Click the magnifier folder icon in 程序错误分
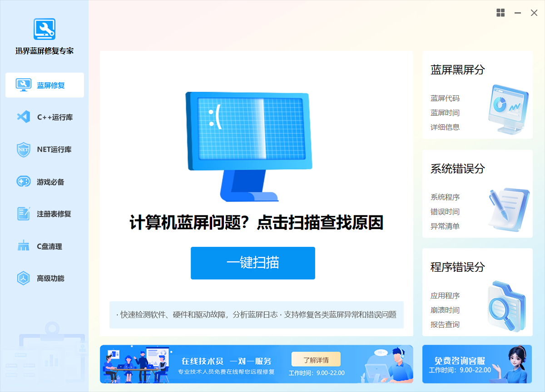 pos(506,307)
